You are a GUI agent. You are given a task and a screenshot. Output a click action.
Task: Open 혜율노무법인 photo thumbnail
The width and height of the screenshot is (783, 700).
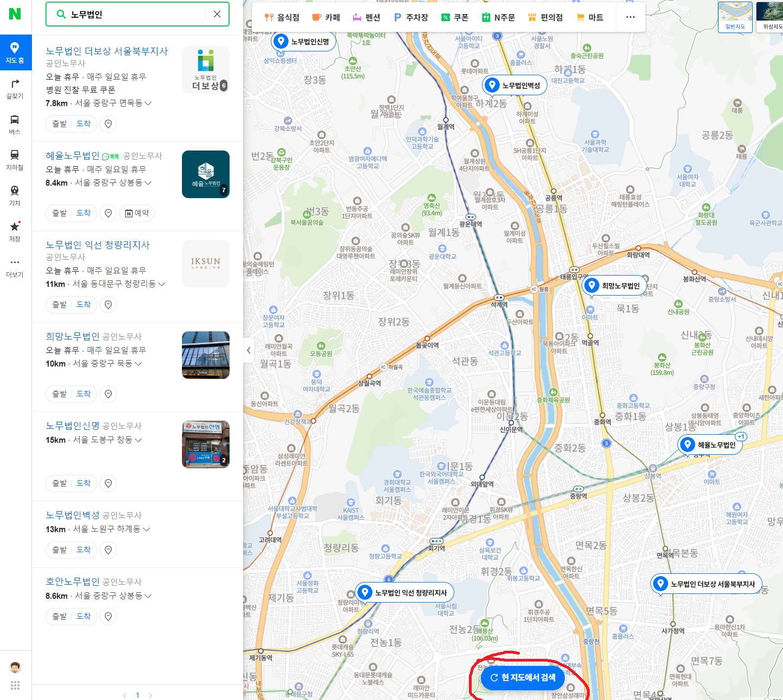(x=206, y=174)
